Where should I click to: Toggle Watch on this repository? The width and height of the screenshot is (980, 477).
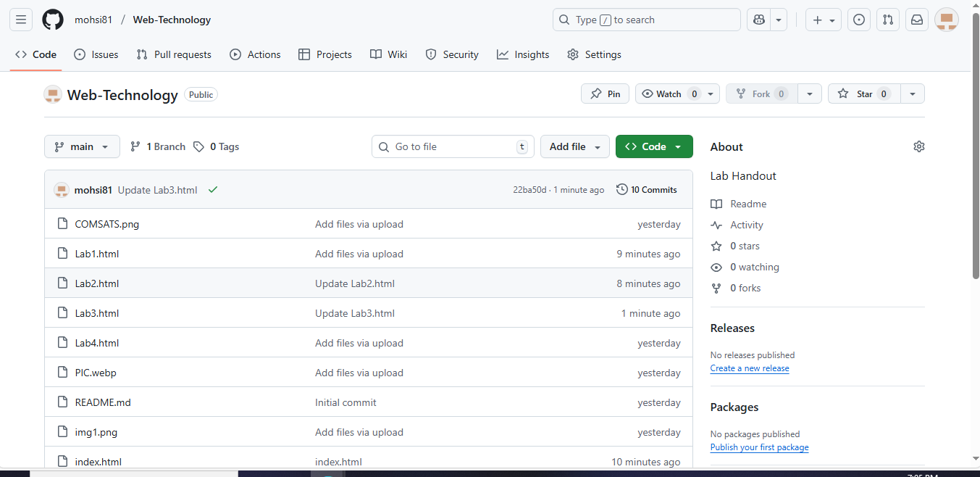point(668,94)
